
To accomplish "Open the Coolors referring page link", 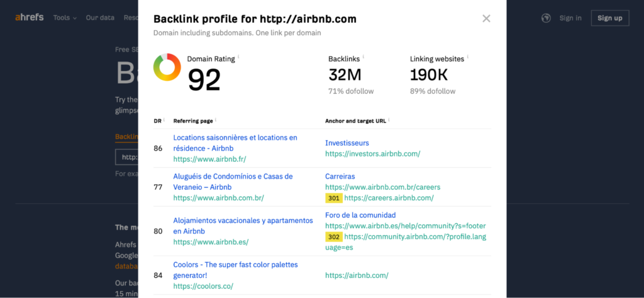I will tap(235, 270).
